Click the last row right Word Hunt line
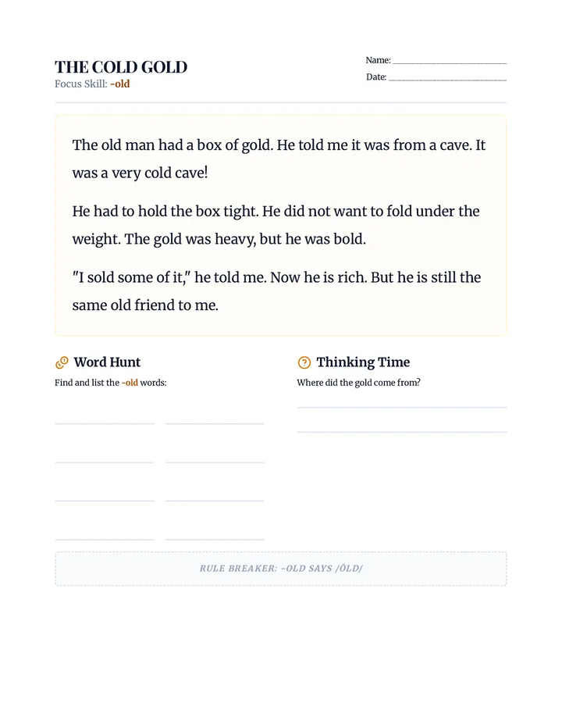The height and width of the screenshot is (728, 562). point(215,539)
